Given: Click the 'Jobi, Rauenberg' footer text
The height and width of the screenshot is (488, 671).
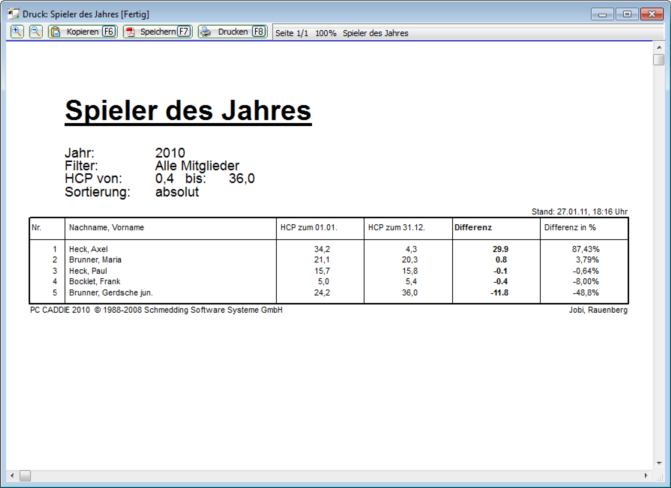Looking at the screenshot, I should coord(598,310).
